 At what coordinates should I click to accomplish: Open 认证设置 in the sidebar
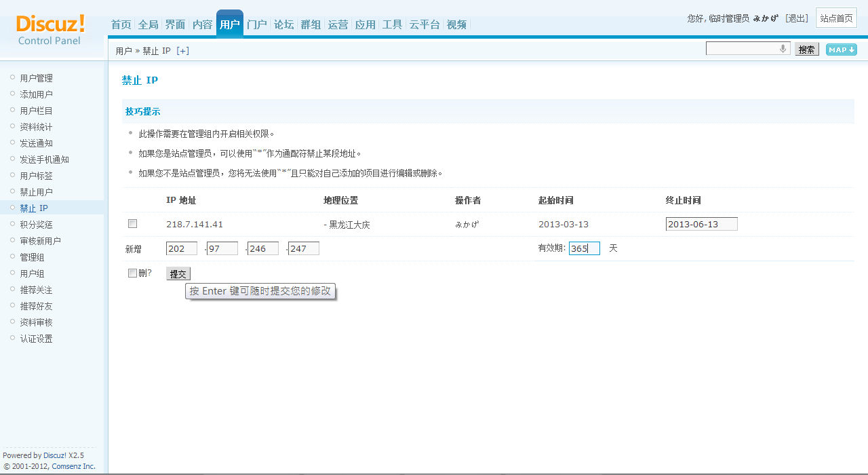point(36,339)
